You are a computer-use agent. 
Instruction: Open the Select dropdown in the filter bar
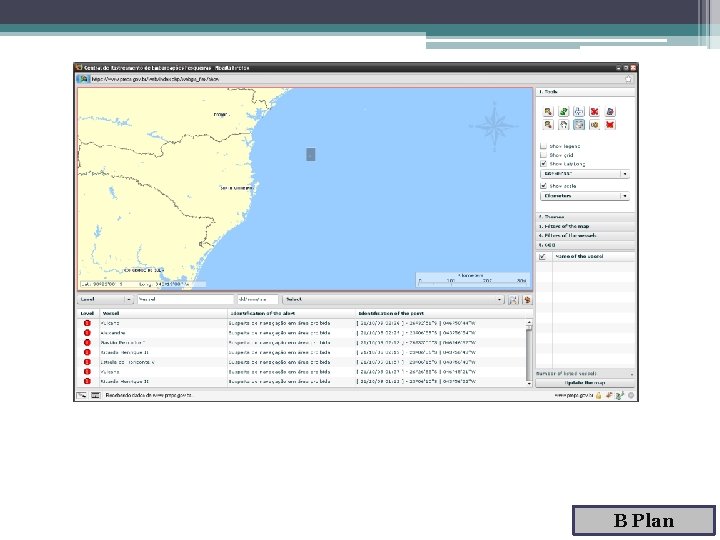[394, 299]
